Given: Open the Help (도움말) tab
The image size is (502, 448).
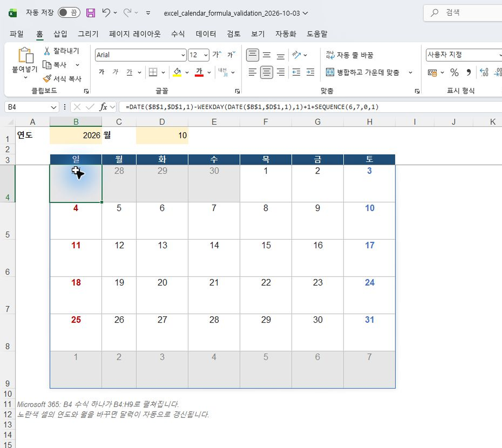Looking at the screenshot, I should [317, 34].
